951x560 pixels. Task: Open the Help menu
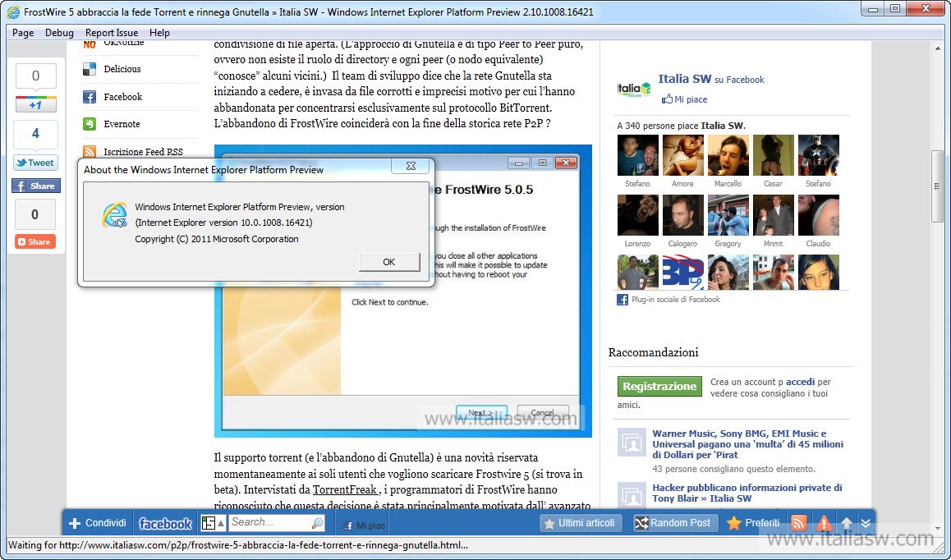[159, 33]
